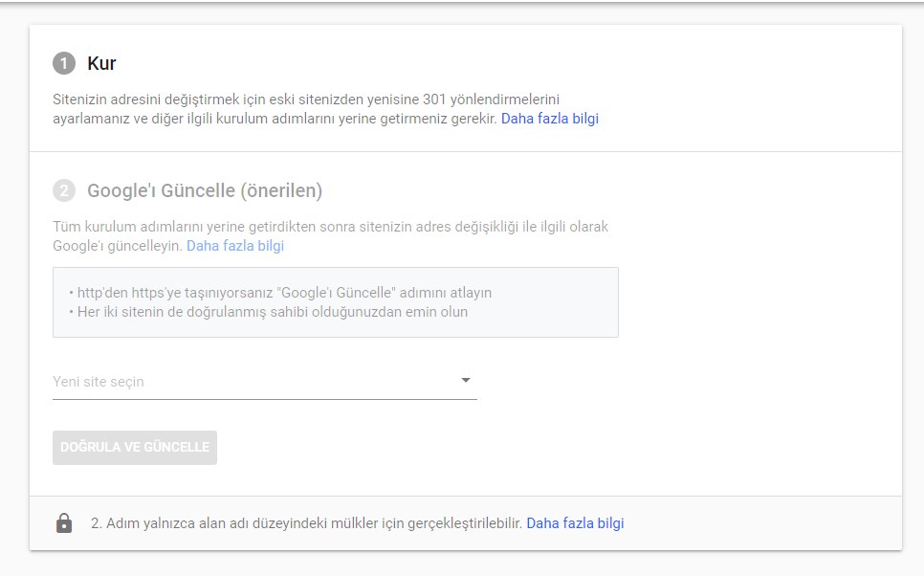Click the 'DOĞRULA VE GÜNCELLE' button

[135, 448]
